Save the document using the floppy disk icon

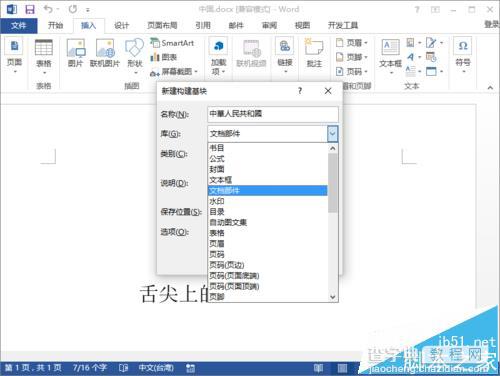(x=30, y=9)
